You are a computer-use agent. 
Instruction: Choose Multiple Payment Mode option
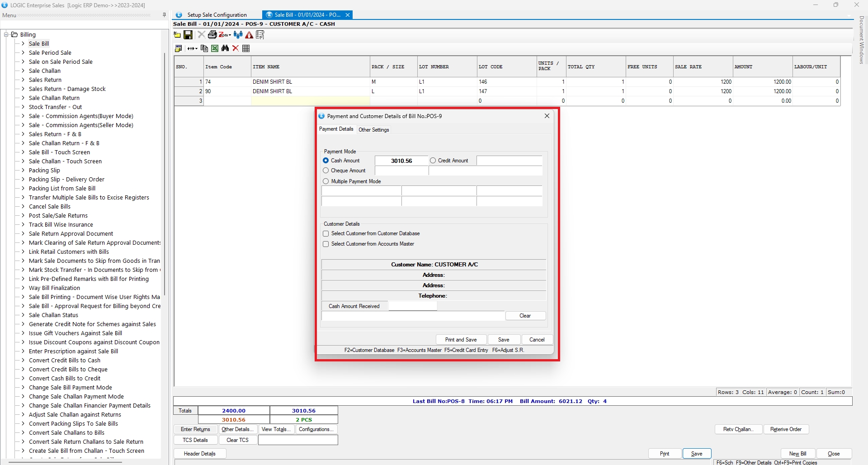(x=326, y=181)
